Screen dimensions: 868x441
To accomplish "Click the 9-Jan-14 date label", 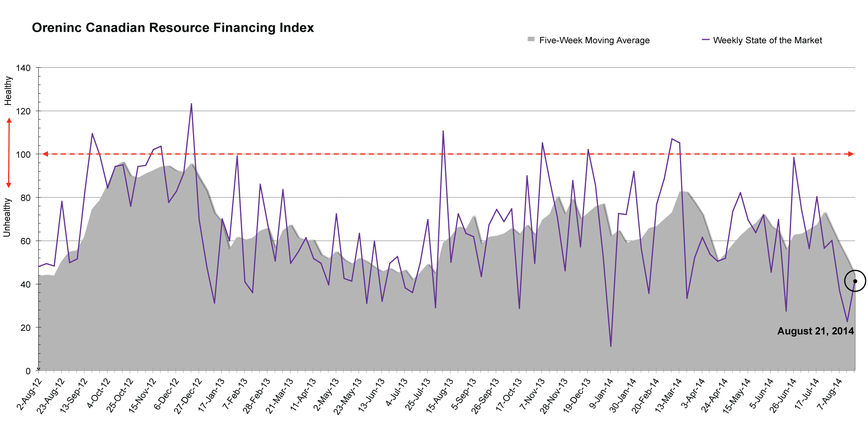I will 601,393.
